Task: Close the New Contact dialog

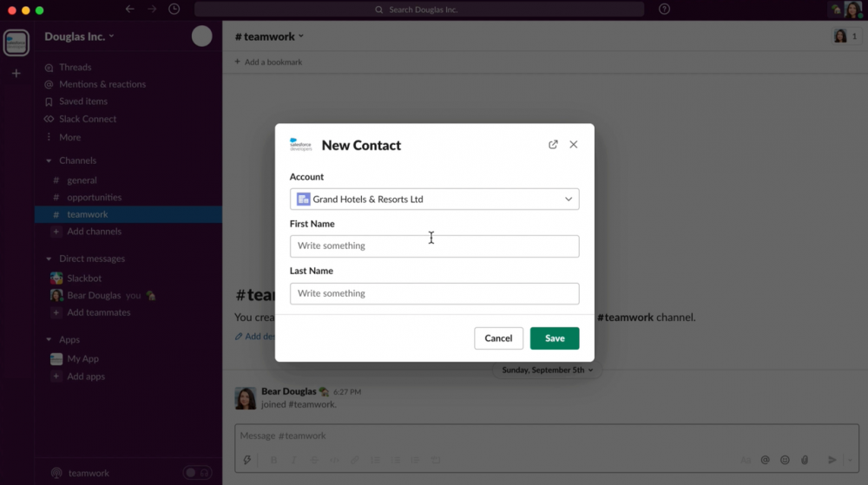Action: coord(574,144)
